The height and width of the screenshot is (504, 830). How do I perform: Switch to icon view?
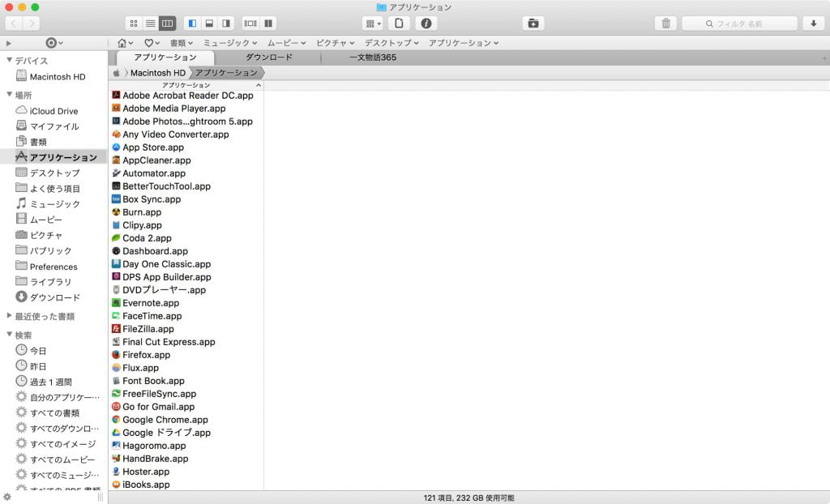[134, 23]
